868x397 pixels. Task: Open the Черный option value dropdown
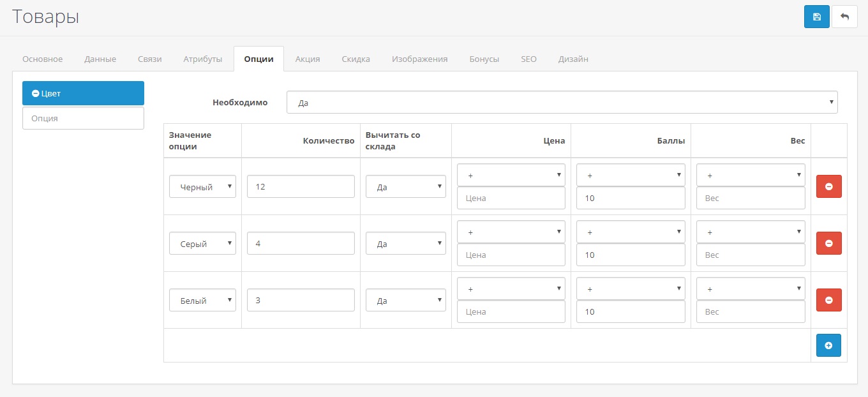[202, 187]
